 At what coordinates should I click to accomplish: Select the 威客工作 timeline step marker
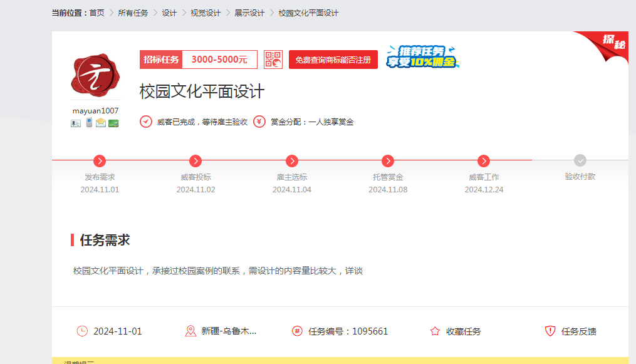click(484, 161)
